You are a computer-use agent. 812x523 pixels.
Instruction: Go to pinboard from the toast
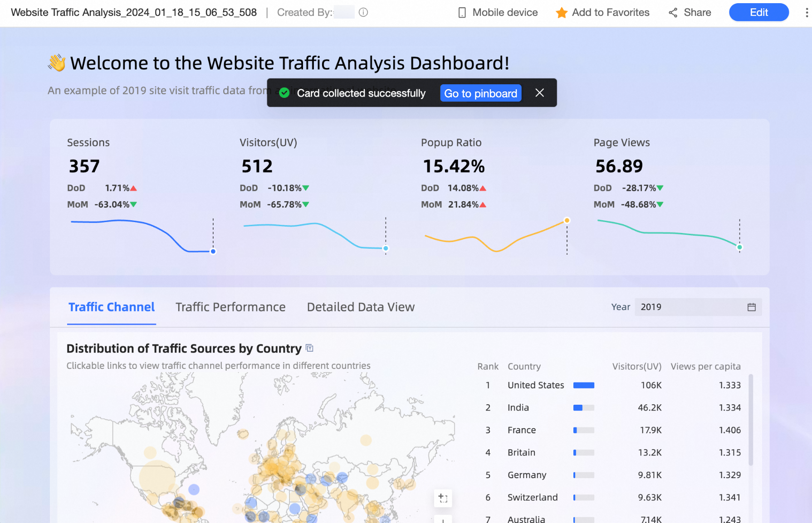(x=480, y=93)
